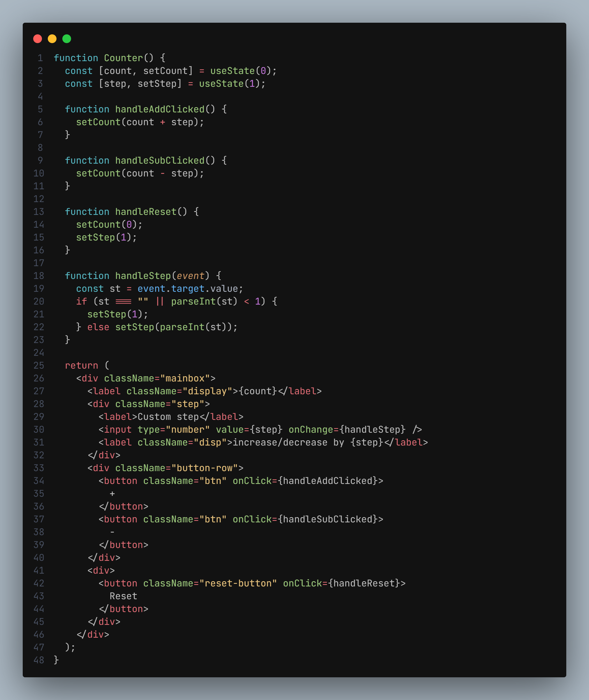Click the "reset-button" className string

(x=238, y=583)
